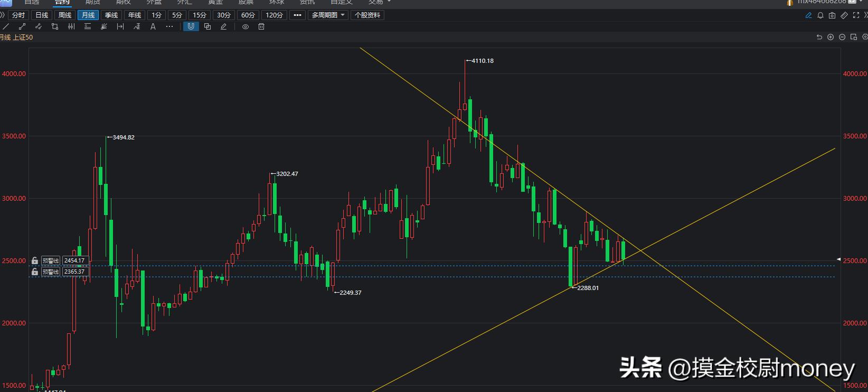Viewport: 868px width, 392px height.
Task: Select the straight line drawing tool
Action: [6, 26]
